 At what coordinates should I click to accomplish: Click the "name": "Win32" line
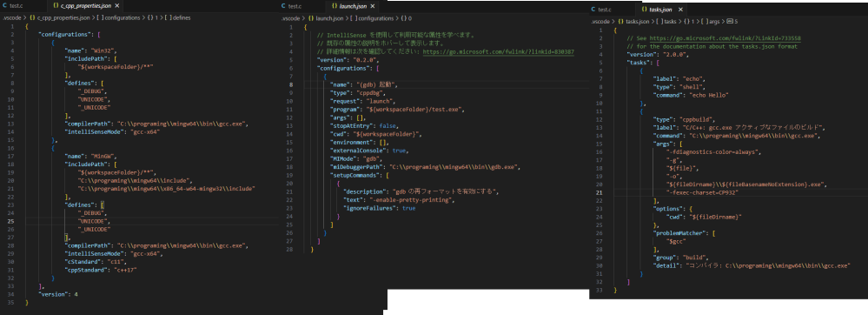[x=90, y=50]
